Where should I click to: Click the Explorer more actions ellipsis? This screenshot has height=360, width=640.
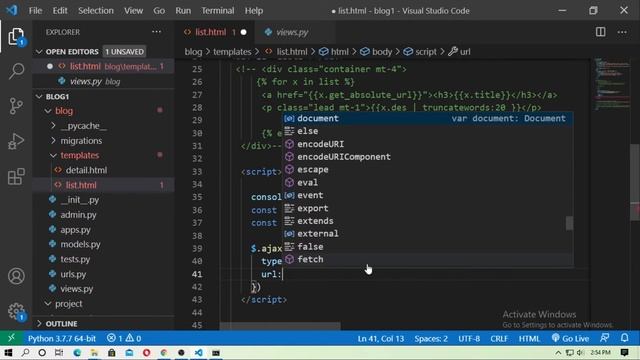(156, 32)
